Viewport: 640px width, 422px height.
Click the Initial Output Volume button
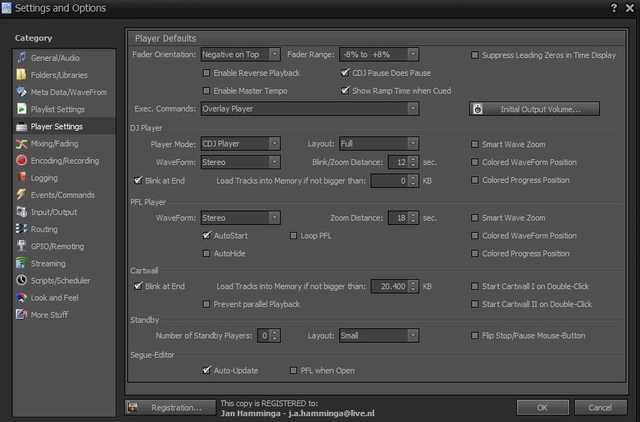click(534, 109)
